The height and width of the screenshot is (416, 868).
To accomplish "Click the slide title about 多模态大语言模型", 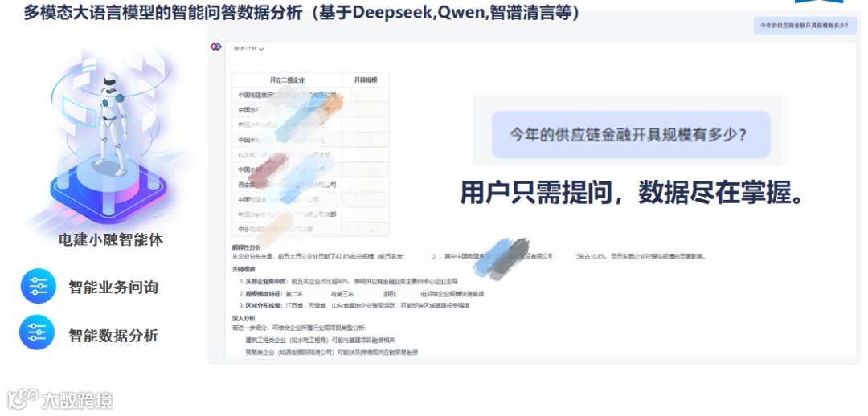I will click(301, 13).
